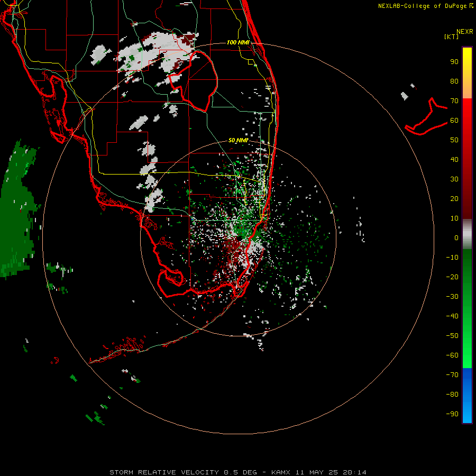Select the 90 value on velocity scale
This screenshot has height=476, width=476.
[x=454, y=62]
